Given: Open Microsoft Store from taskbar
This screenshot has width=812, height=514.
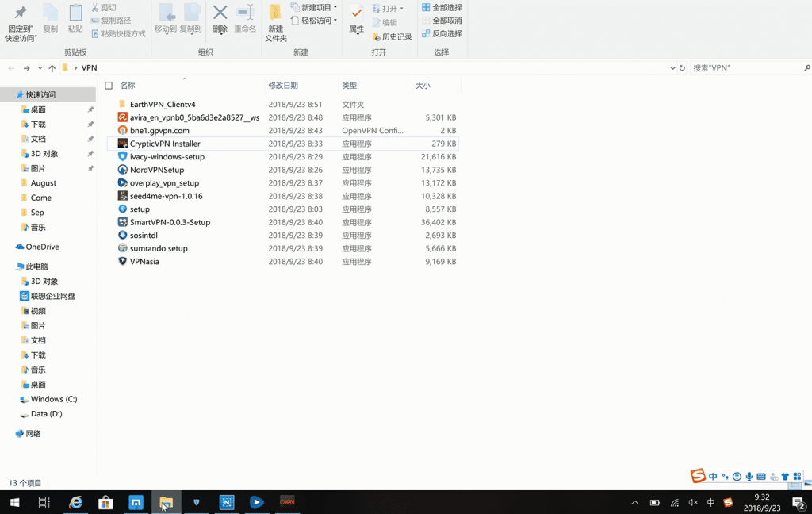Looking at the screenshot, I should tap(105, 502).
